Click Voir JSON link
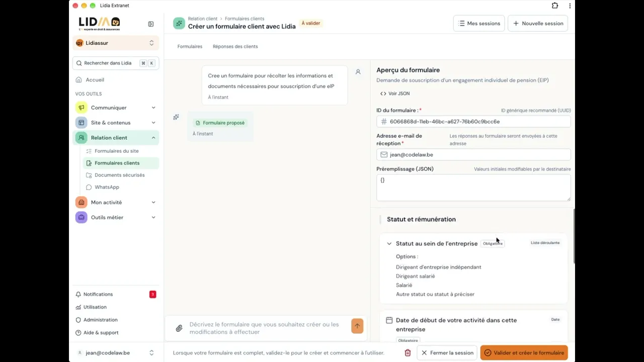Image resolution: width=644 pixels, height=362 pixels. pos(395,94)
